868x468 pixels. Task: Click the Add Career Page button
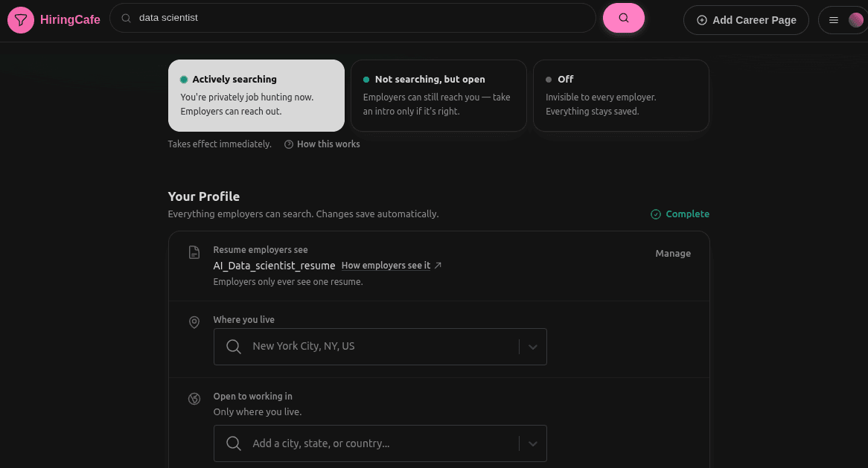tap(746, 20)
